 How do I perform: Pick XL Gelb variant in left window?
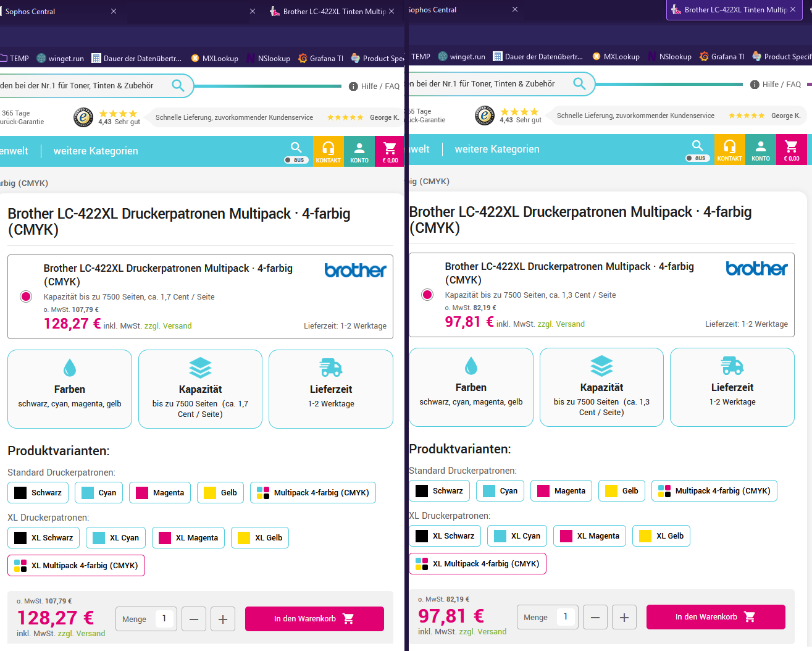pos(260,538)
